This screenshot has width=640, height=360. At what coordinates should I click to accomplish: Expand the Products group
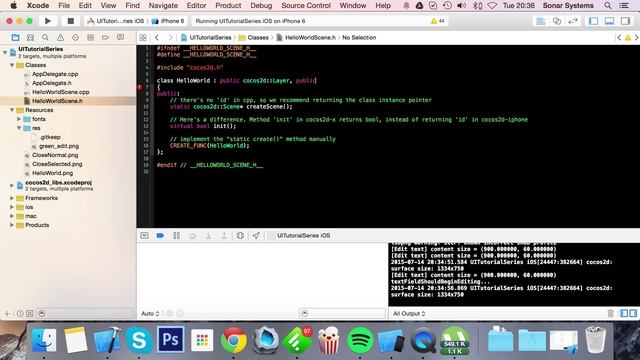tap(12, 225)
